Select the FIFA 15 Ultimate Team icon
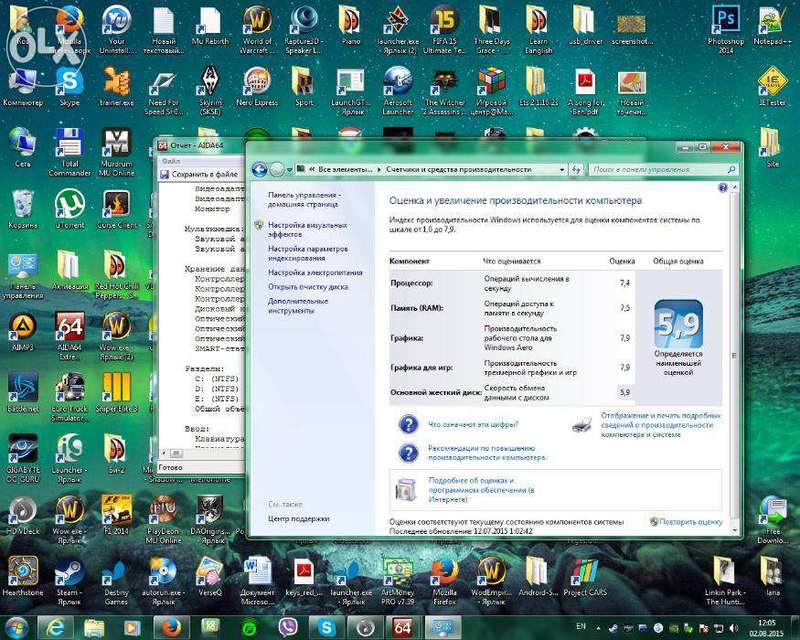Screen dimensions: 800x640 click(443, 20)
